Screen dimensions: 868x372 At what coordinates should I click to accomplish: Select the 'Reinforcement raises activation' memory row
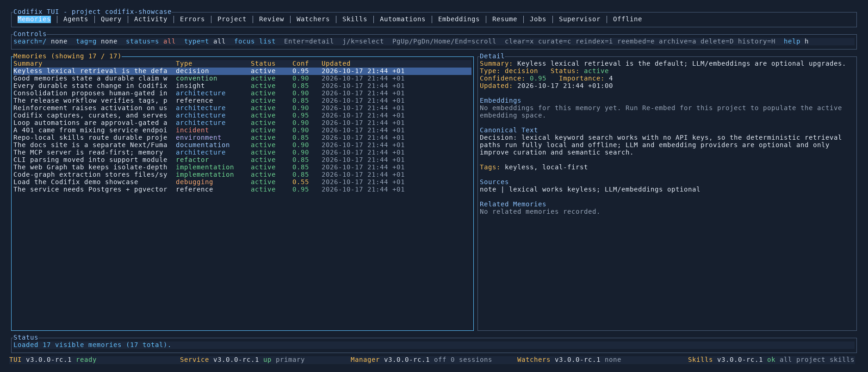242,108
